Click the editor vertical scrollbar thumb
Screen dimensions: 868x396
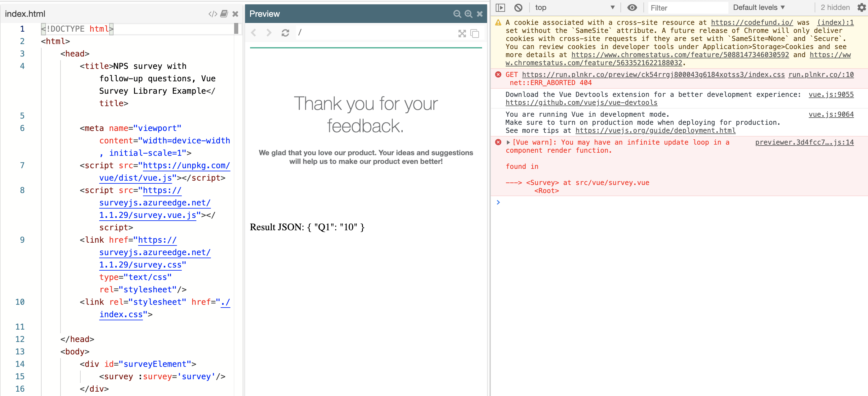click(236, 28)
